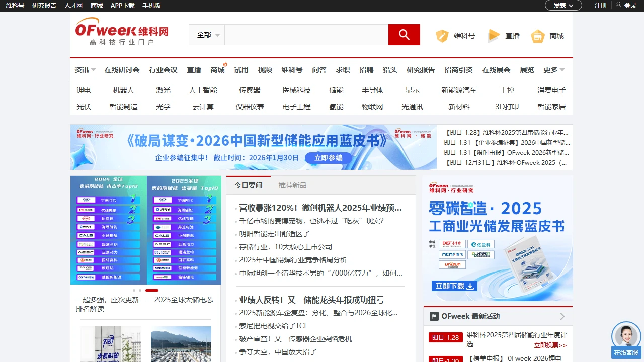Expand the 更多 navigation menu
644x362 pixels.
pyautogui.click(x=554, y=70)
